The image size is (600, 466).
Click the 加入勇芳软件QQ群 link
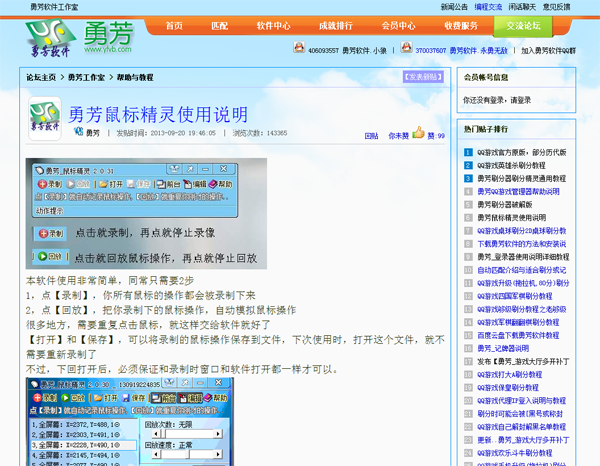[x=548, y=51]
